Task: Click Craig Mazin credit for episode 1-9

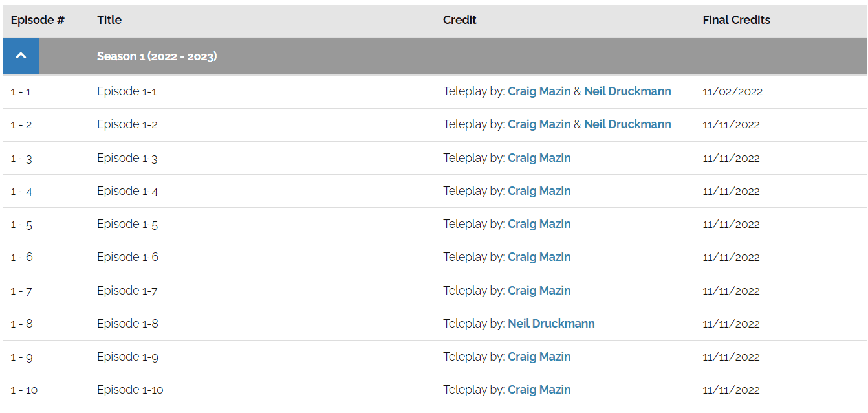Action: click(x=539, y=357)
